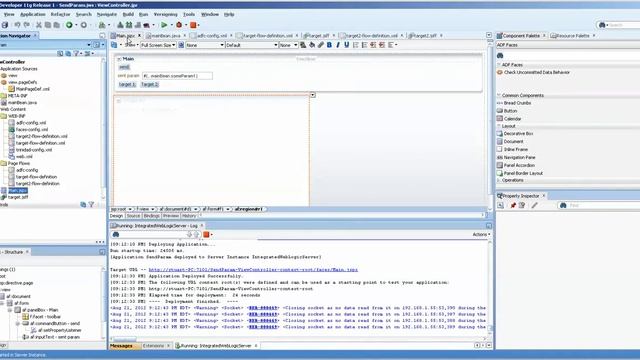Click the red stop icon in log toolbar

point(206,235)
